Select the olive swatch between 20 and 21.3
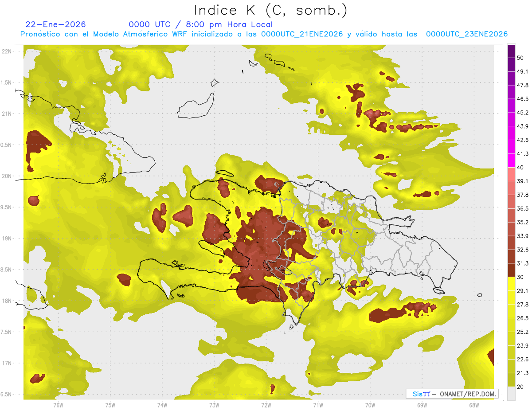This screenshot has width=532, height=411. click(x=511, y=380)
